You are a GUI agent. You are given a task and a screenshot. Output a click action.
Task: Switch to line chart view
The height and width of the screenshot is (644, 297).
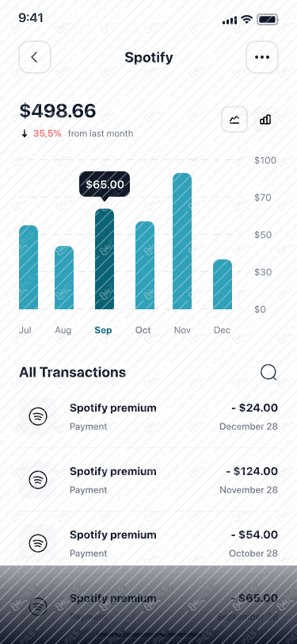(x=234, y=120)
